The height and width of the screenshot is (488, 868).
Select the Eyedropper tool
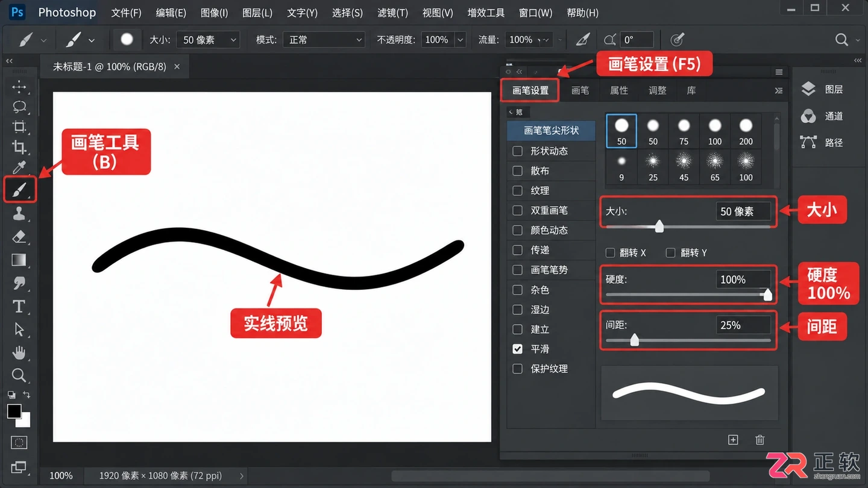19,167
